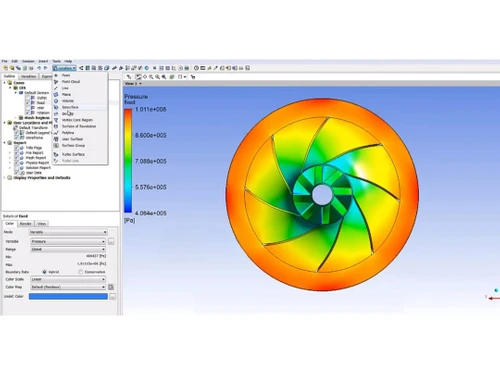Click the Volume Rendering toolbar icon
The height and width of the screenshot is (375, 500).
107,68
